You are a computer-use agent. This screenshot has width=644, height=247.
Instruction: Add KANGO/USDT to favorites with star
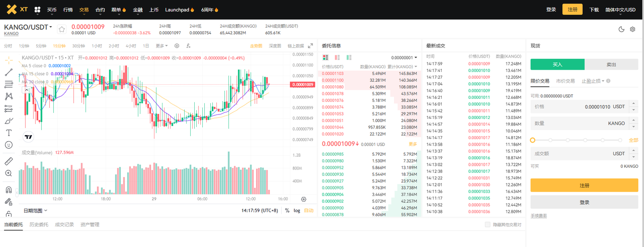62,29
